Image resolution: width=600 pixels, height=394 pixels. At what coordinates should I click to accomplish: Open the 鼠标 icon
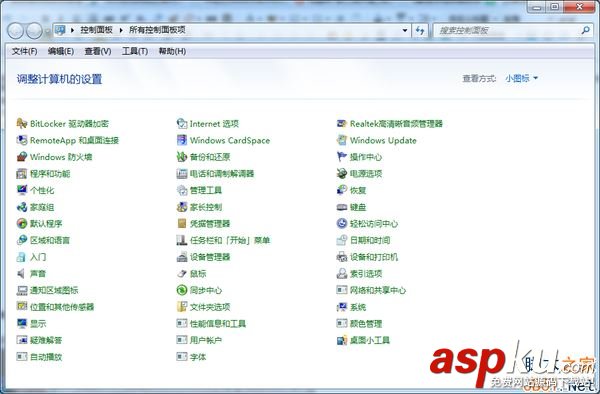[x=182, y=274]
